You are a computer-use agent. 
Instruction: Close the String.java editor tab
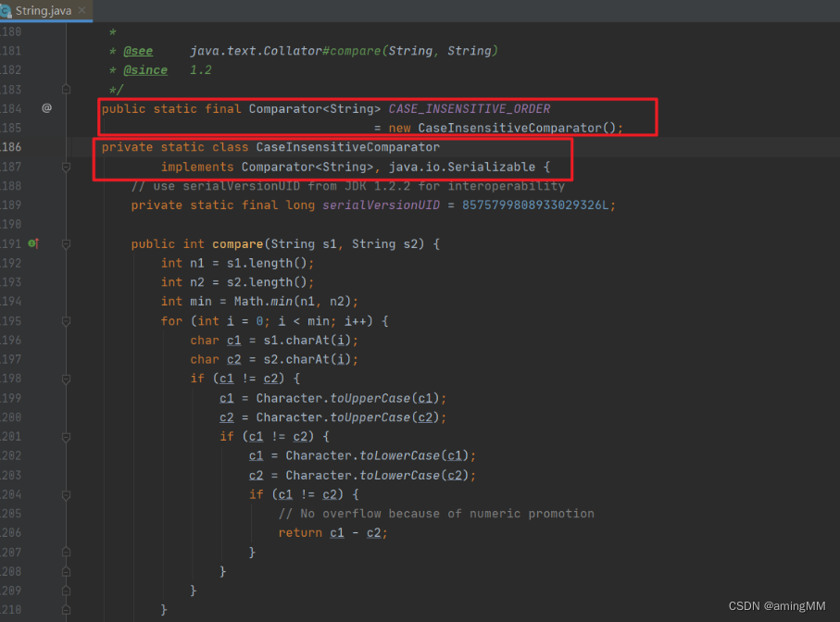point(82,10)
